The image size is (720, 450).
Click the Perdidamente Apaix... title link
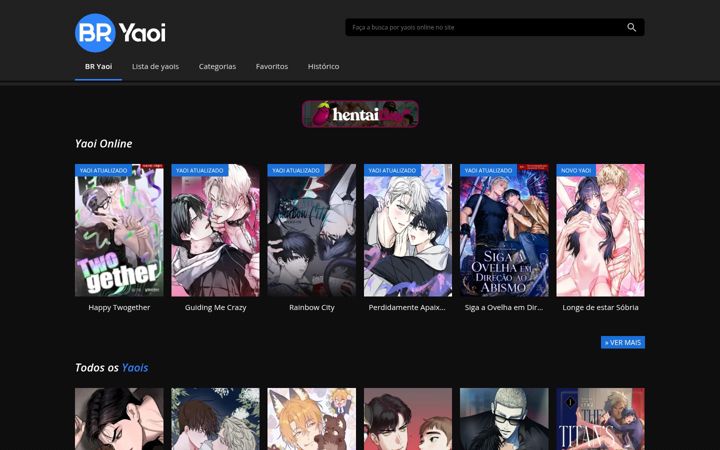(x=407, y=308)
